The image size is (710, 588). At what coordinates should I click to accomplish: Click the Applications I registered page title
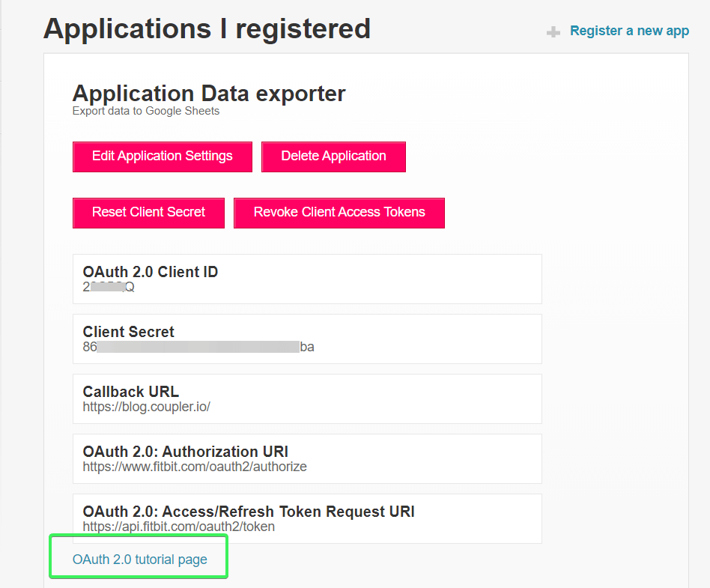207,28
